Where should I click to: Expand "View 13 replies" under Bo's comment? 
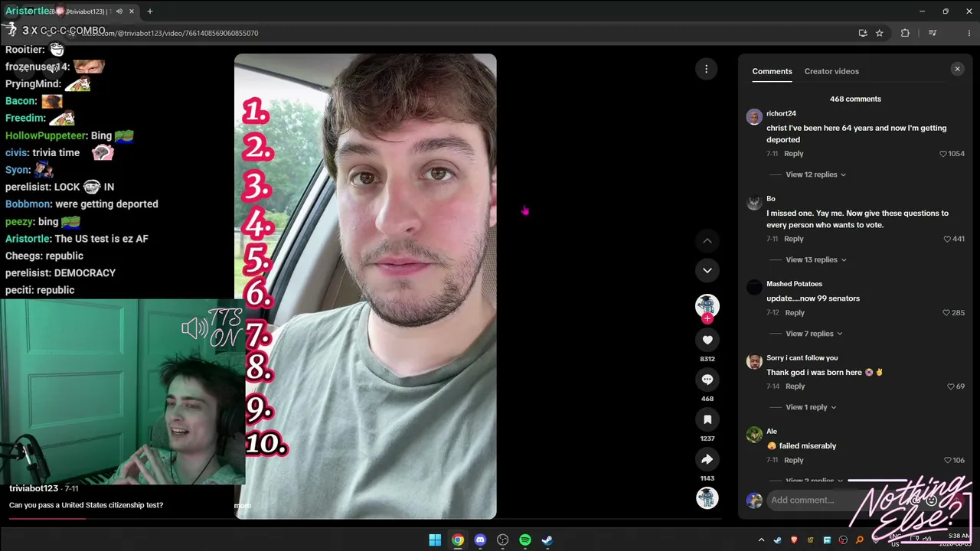815,259
